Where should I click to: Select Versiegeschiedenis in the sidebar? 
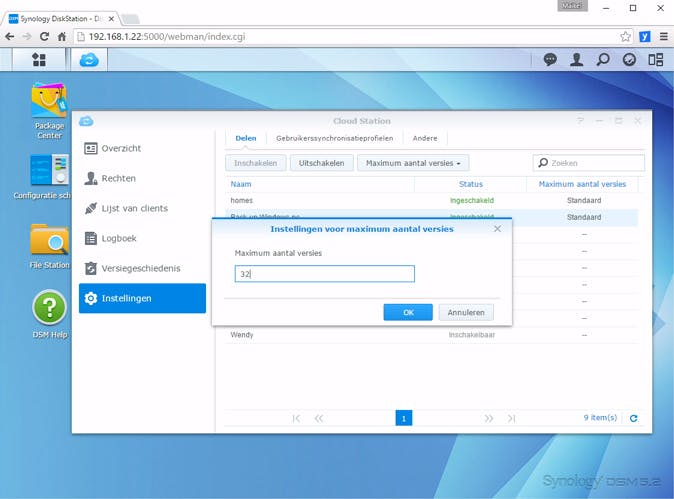pyautogui.click(x=143, y=269)
